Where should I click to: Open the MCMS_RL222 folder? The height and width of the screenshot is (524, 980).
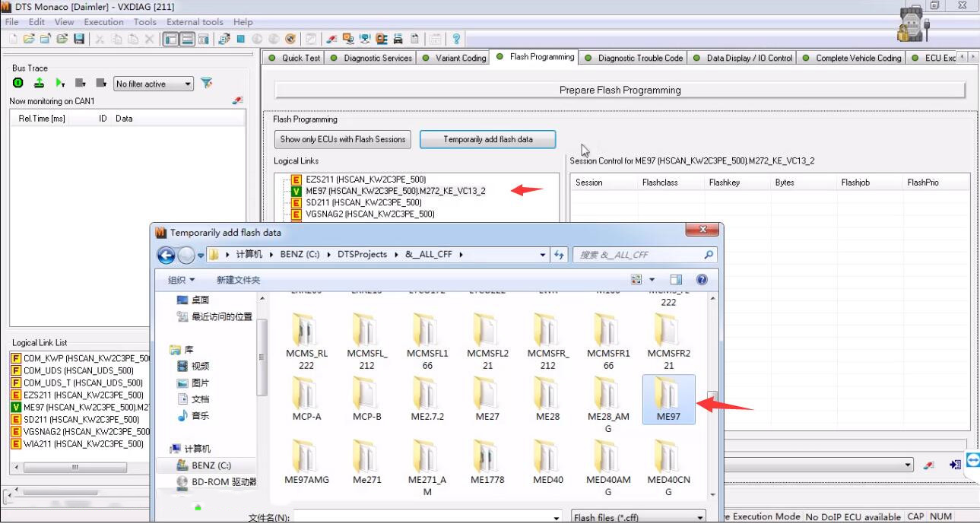(x=306, y=341)
